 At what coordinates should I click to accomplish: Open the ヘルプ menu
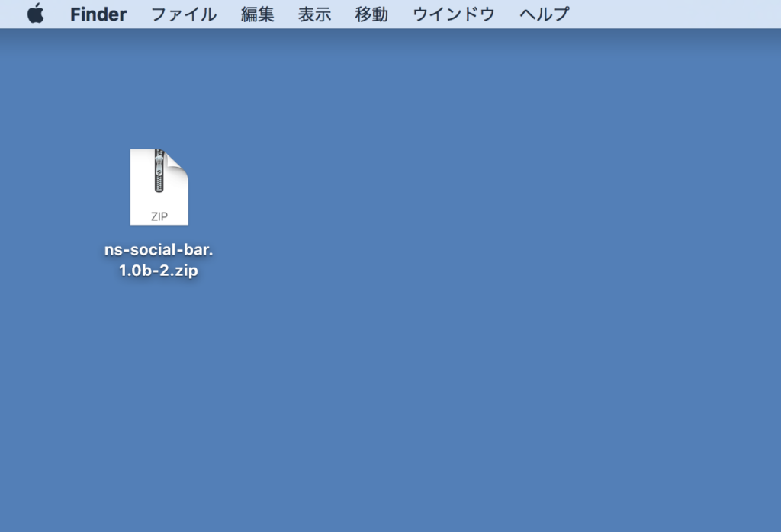pyautogui.click(x=544, y=14)
